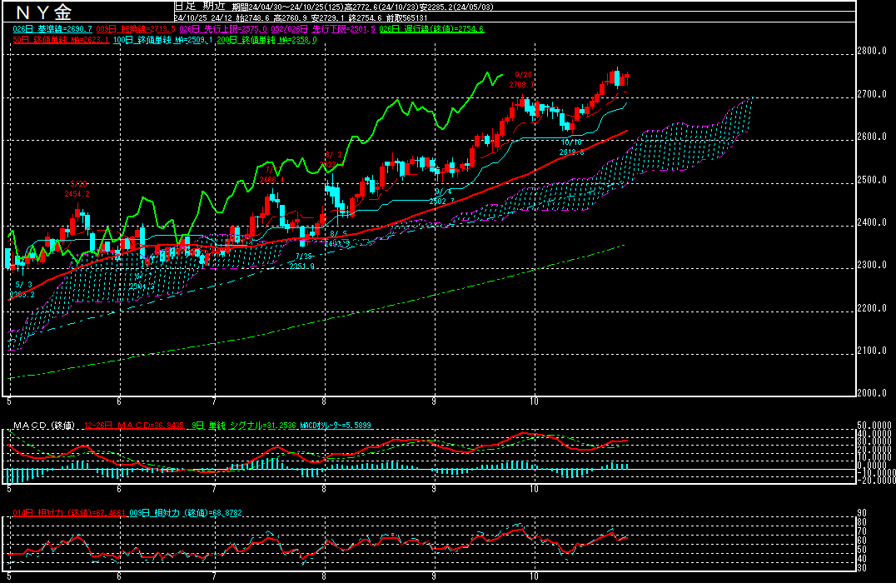Click the "始2748.6" open price value
Screen dimensions: 896x588
coord(252,17)
